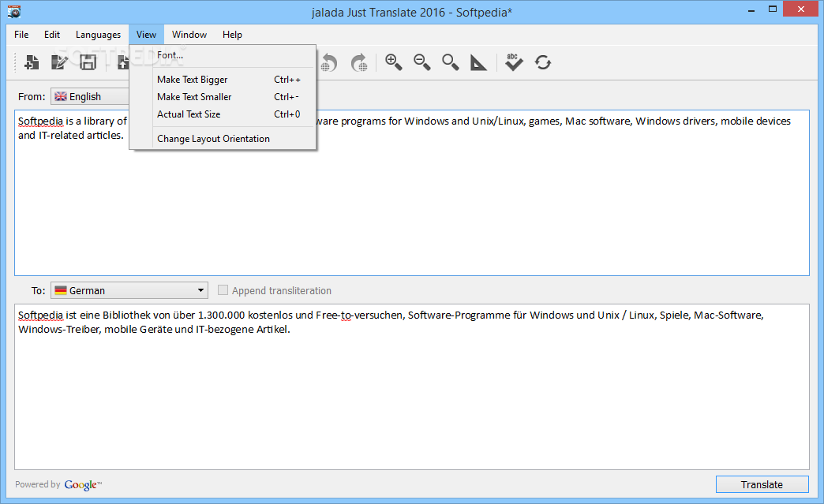Open the From language English dropdown

[x=90, y=96]
